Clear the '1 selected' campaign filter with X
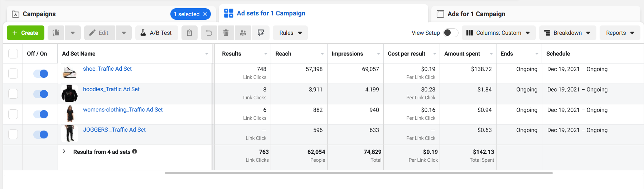 click(205, 14)
